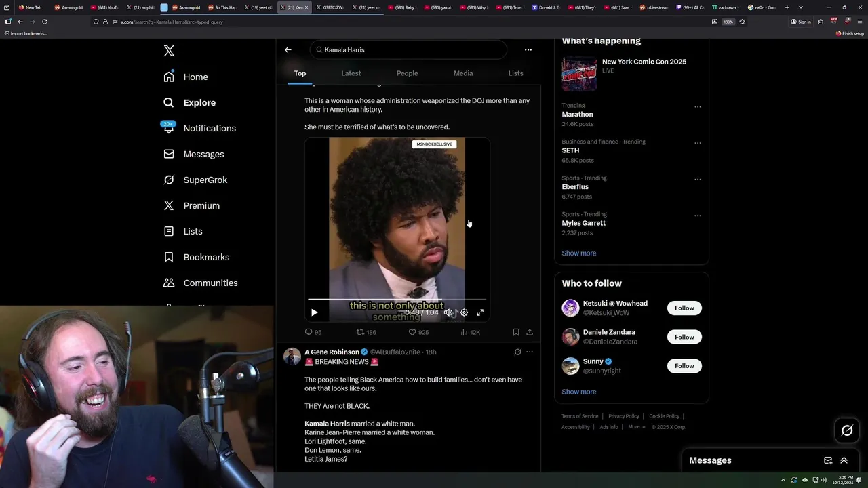
Task: Open the taskbar volume icon
Action: 823,480
